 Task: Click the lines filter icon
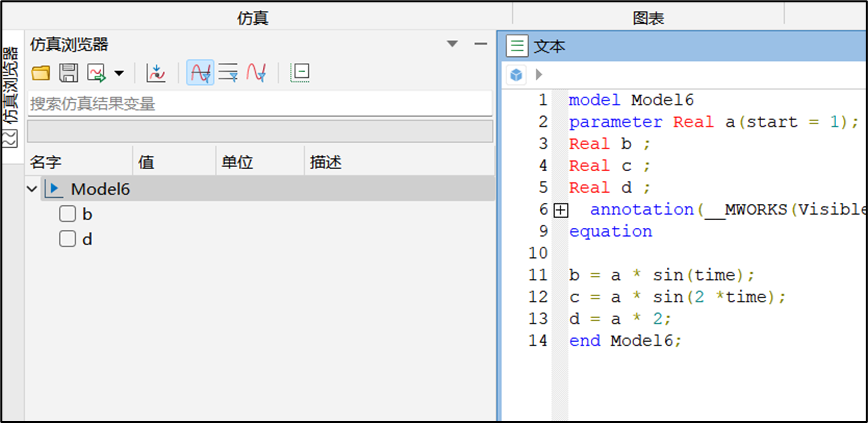coord(228,73)
